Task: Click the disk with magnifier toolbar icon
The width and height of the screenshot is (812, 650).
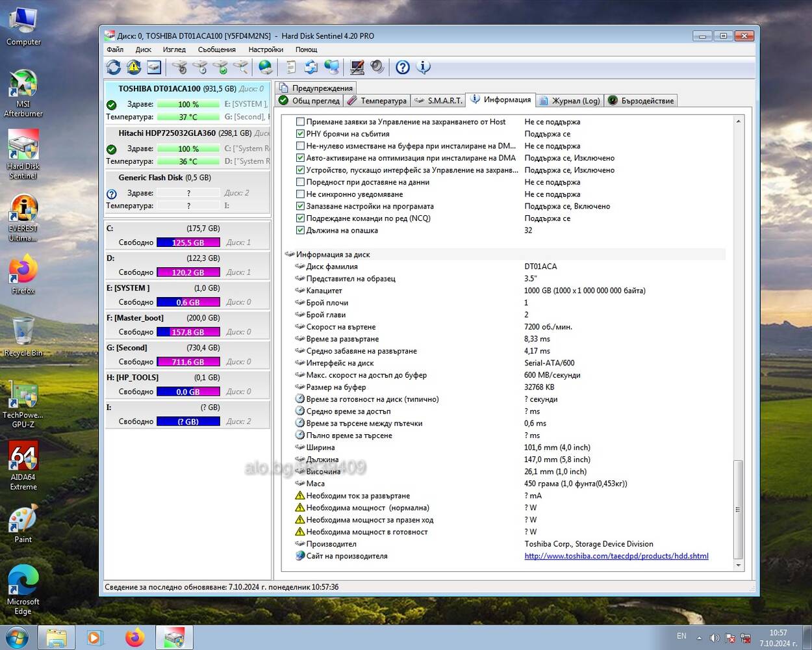Action: 240,67
